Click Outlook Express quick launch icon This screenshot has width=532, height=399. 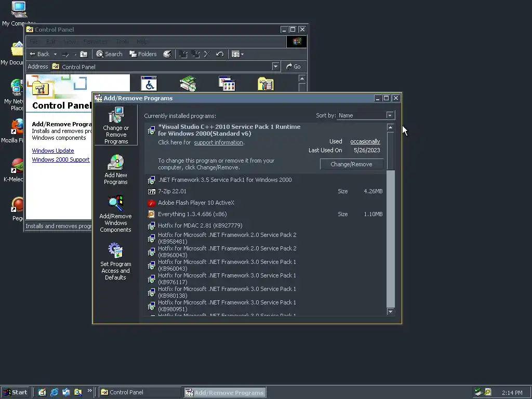(x=66, y=392)
